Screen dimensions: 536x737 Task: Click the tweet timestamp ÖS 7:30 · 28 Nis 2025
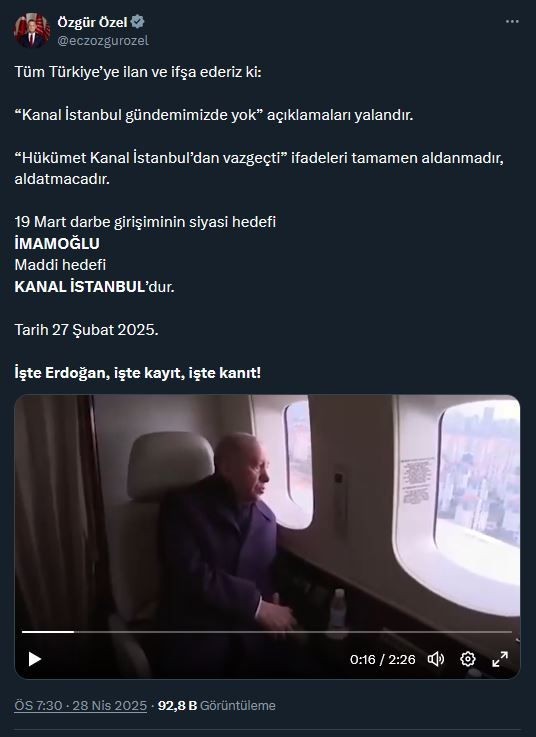click(81, 706)
